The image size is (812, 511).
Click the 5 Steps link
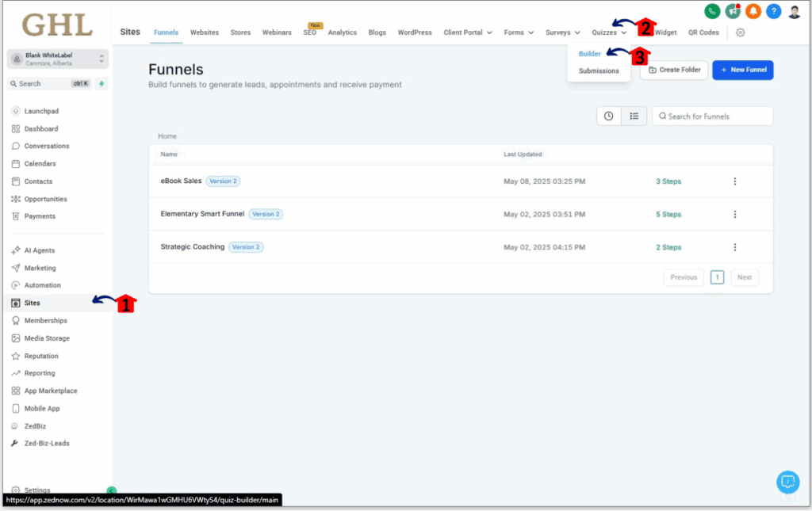click(668, 214)
